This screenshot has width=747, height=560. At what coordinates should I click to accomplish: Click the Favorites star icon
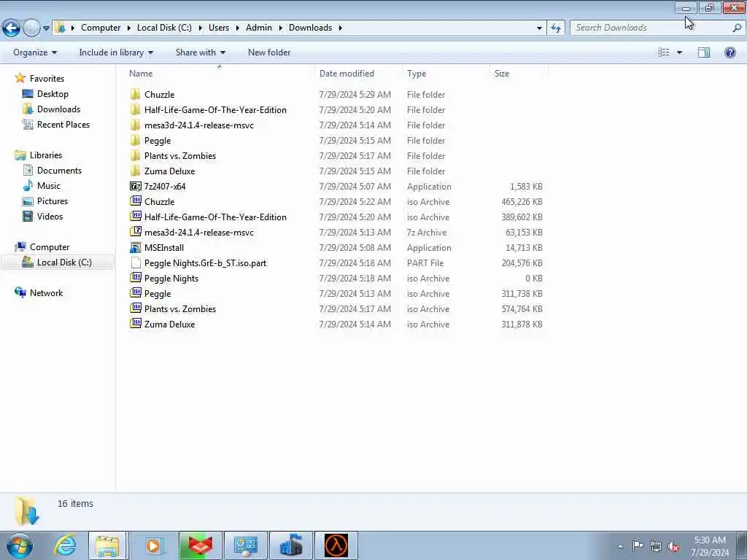tap(20, 78)
